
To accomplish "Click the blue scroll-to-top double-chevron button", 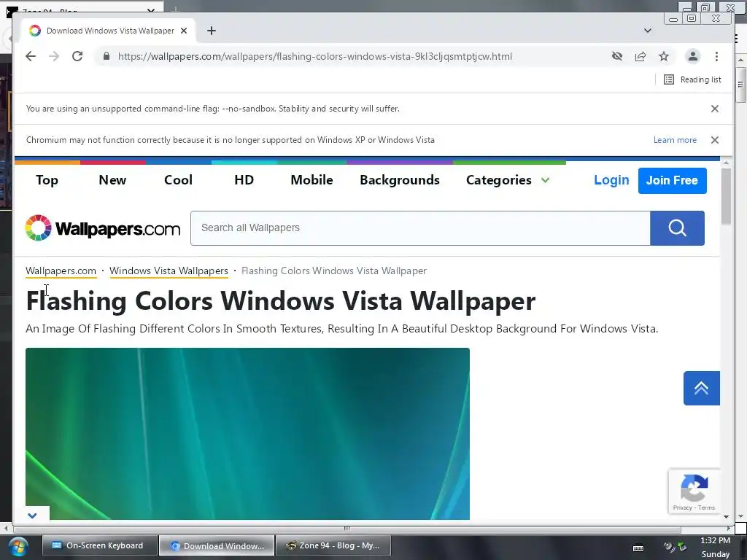I will (701, 388).
